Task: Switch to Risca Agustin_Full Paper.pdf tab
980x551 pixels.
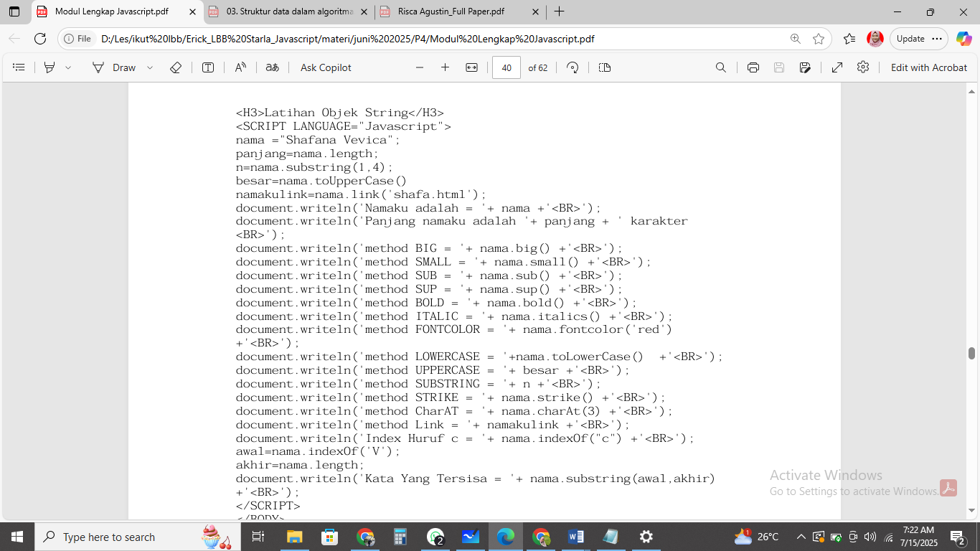Action: 459,11
